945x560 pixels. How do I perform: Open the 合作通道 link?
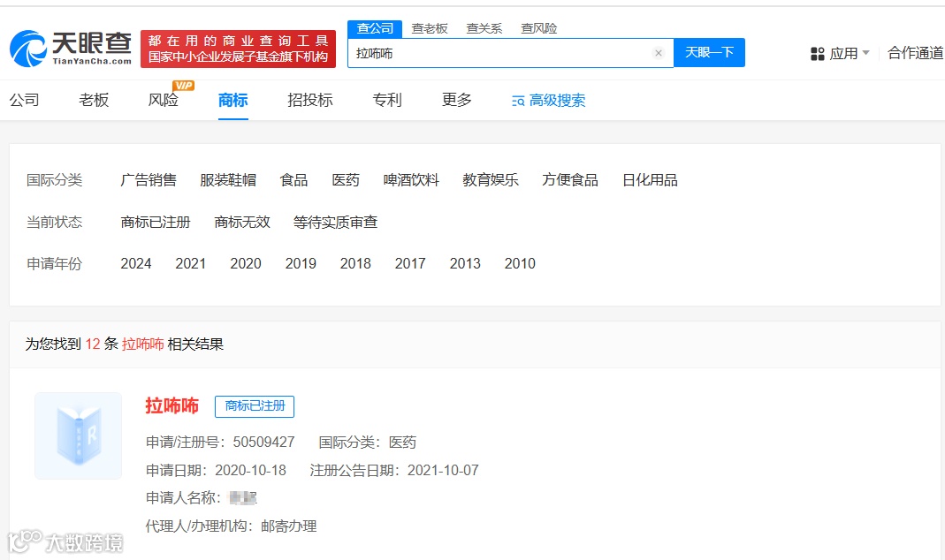click(916, 53)
